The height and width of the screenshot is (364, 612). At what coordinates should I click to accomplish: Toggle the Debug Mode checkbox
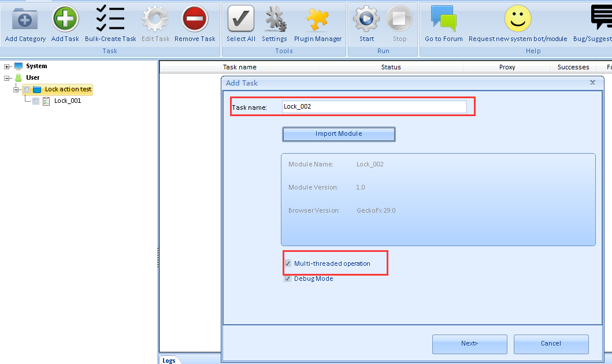pyautogui.click(x=288, y=278)
